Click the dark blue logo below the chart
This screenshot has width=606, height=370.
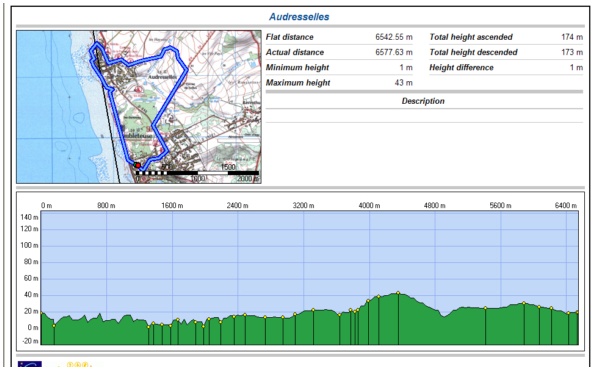click(x=30, y=365)
